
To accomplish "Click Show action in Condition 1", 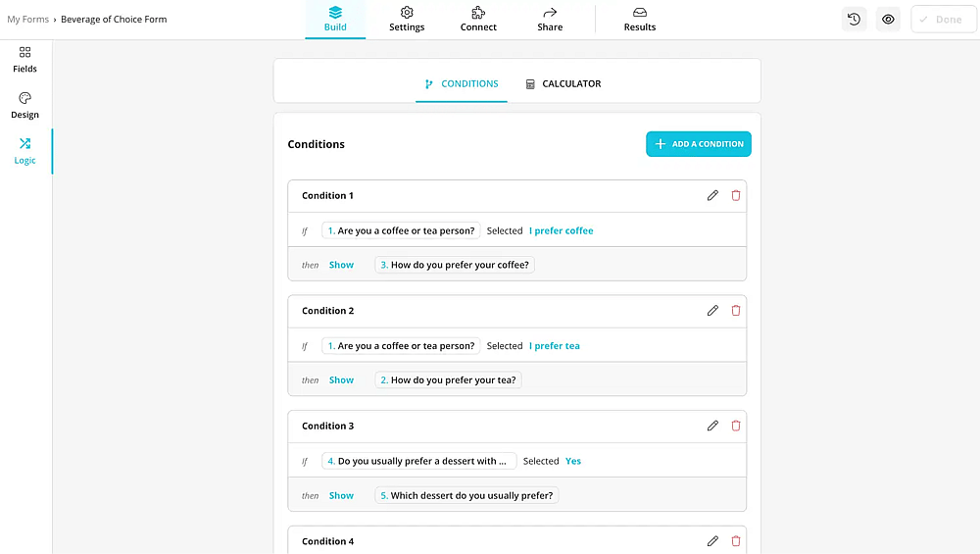I will click(341, 265).
